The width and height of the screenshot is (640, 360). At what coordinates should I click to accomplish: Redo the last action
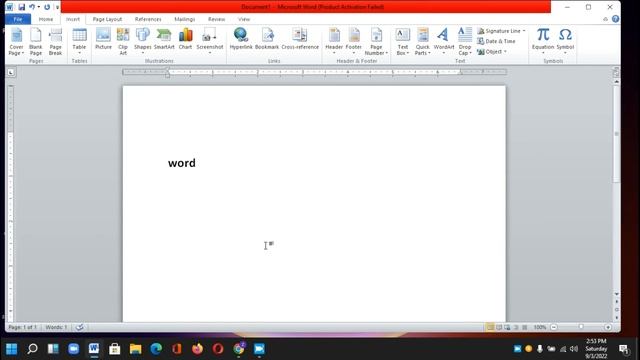pyautogui.click(x=47, y=7)
